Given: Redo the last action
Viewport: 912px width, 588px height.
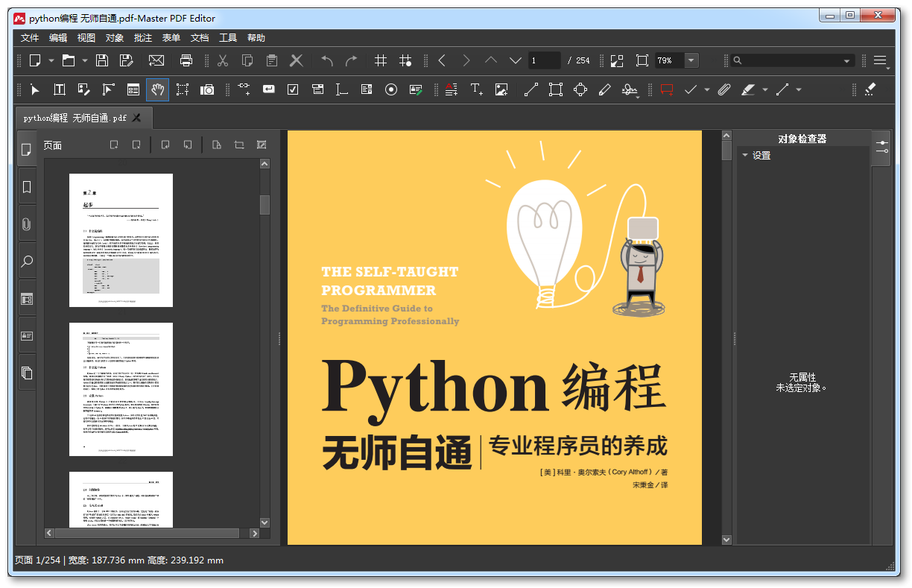Looking at the screenshot, I should click(x=352, y=60).
